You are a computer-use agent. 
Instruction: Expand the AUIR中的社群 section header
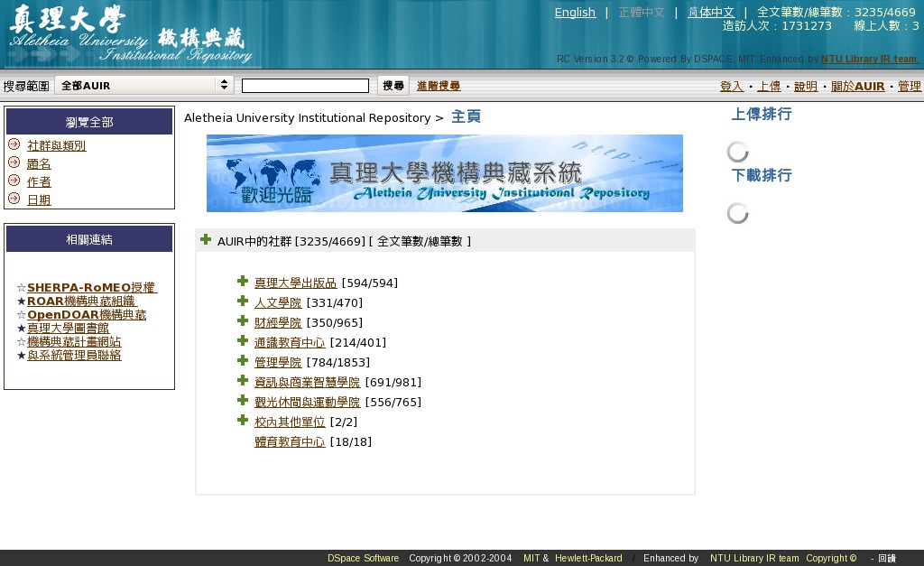[206, 239]
